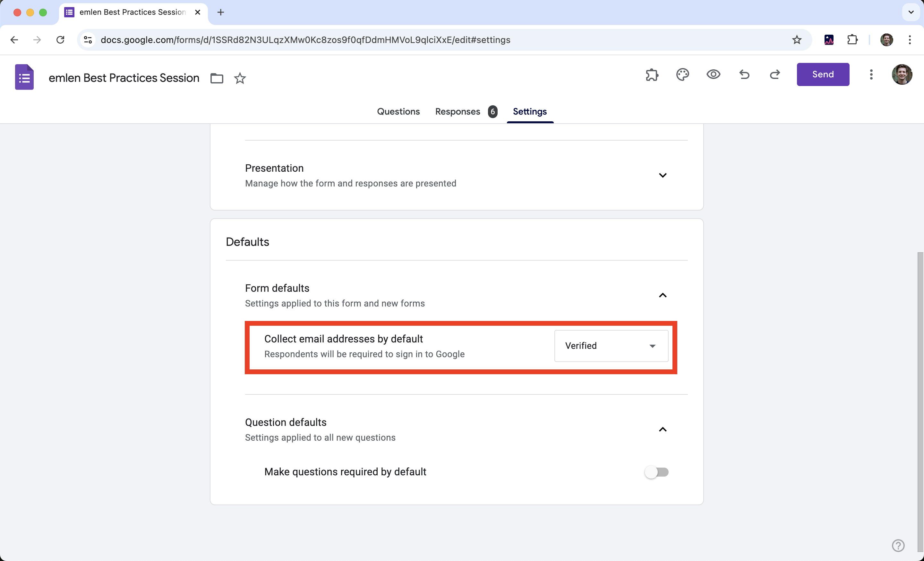Toggle Make questions required by default
Viewport: 924px width, 561px height.
(x=656, y=472)
